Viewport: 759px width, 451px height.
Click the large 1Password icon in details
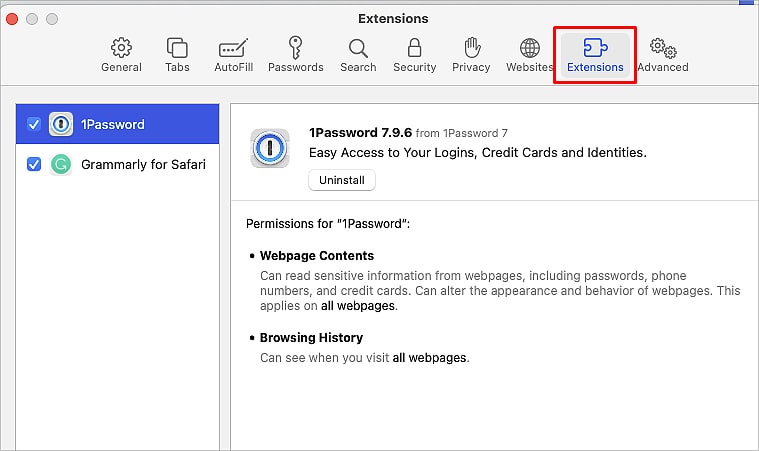pos(270,148)
